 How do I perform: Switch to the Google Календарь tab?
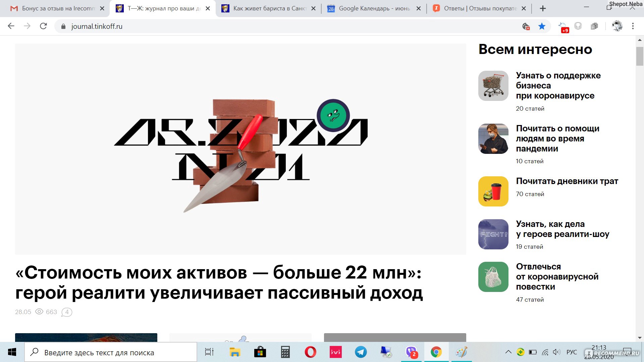point(374,8)
